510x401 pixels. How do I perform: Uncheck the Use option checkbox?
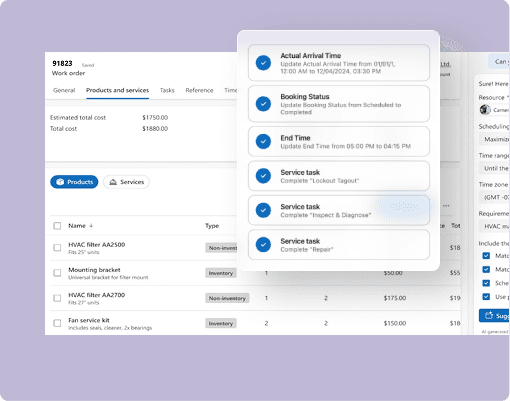[x=486, y=297]
